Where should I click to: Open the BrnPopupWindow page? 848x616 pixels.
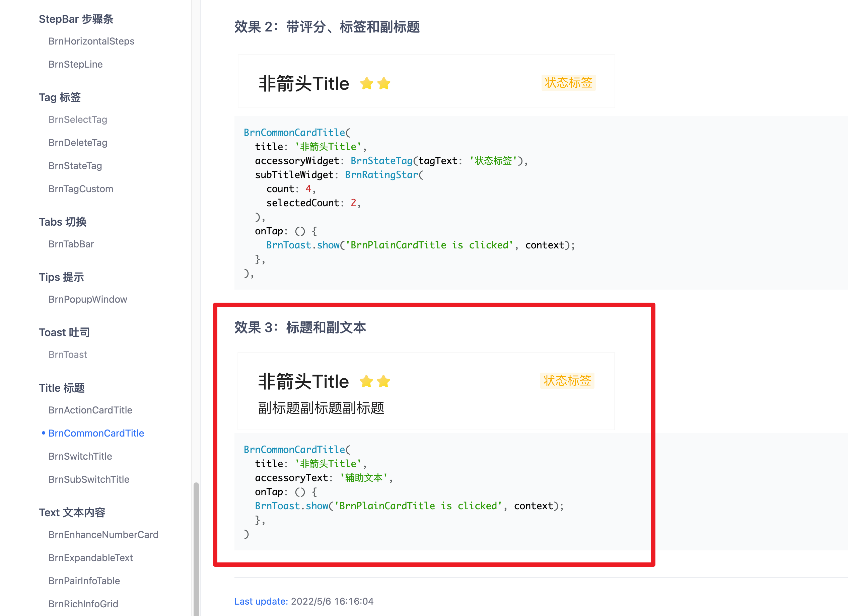tap(88, 299)
